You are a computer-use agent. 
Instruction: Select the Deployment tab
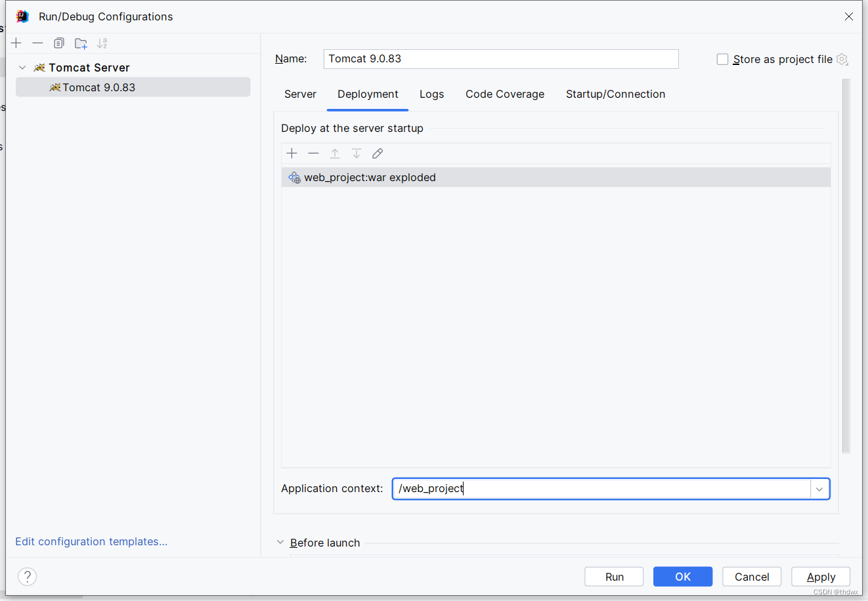coord(368,94)
